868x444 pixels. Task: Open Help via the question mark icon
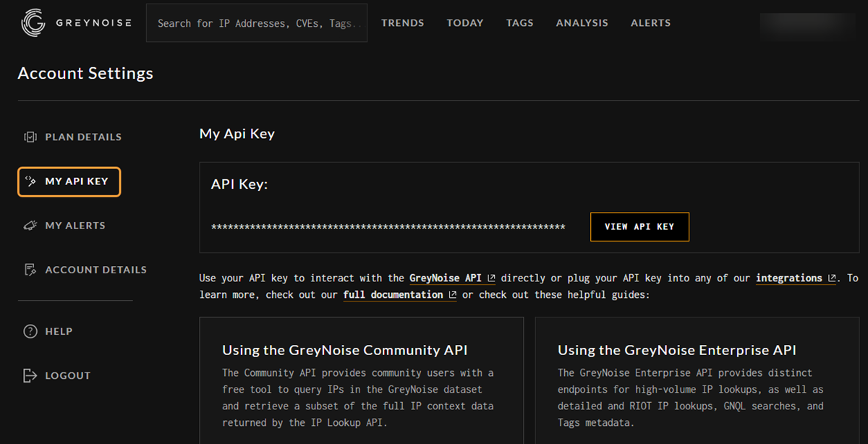coord(30,331)
